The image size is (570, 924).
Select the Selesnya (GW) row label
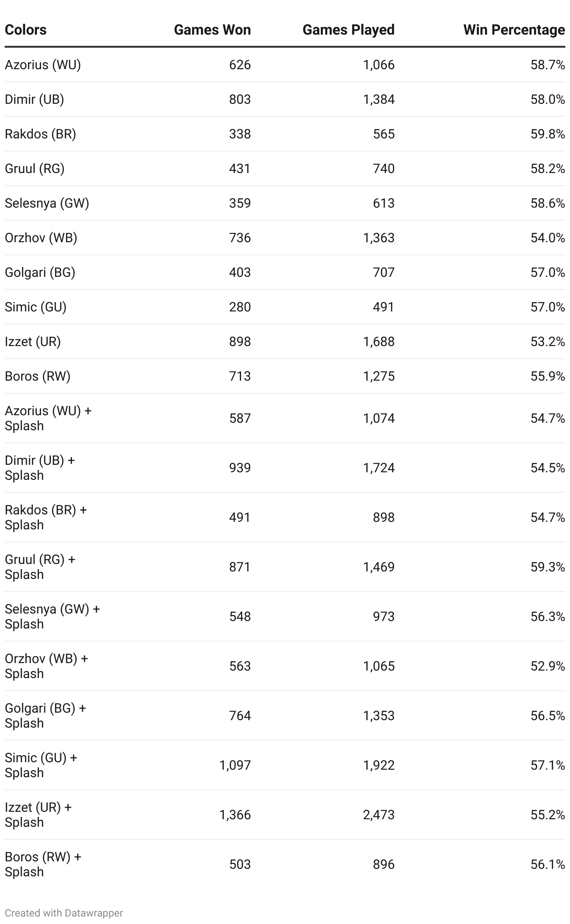47,203
